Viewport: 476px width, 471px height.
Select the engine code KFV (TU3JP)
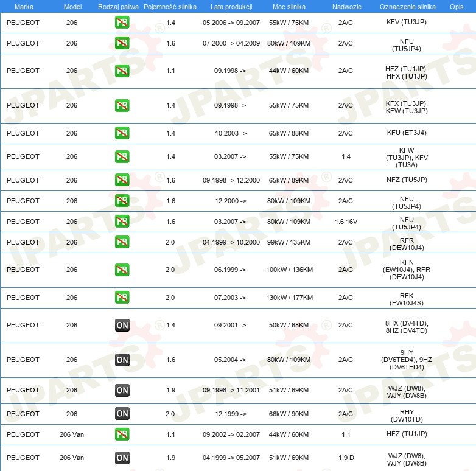point(407,22)
